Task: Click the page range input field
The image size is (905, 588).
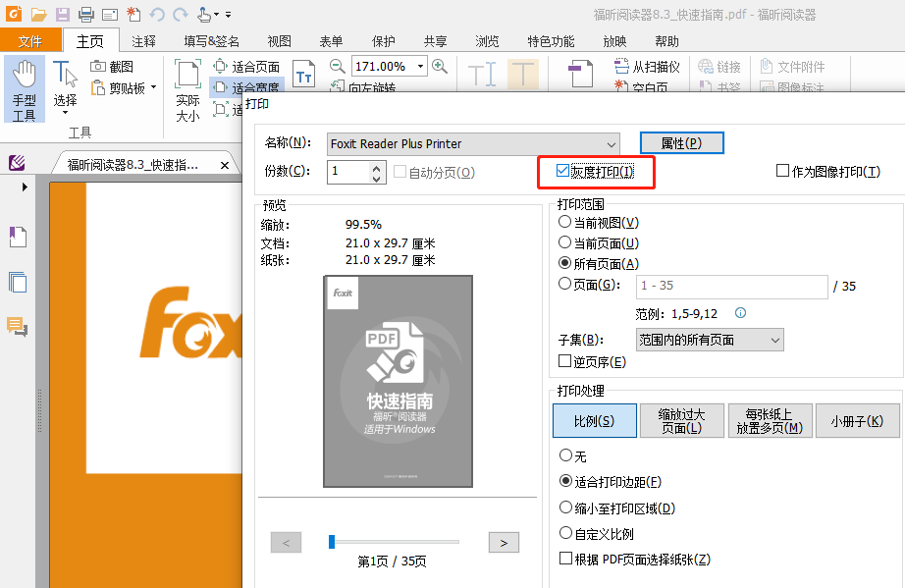Action: click(x=732, y=287)
